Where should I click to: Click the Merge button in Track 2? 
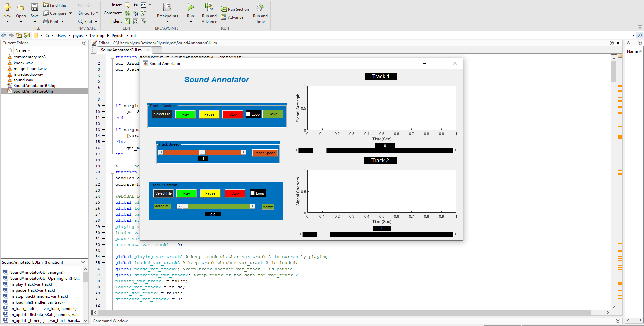pos(267,207)
